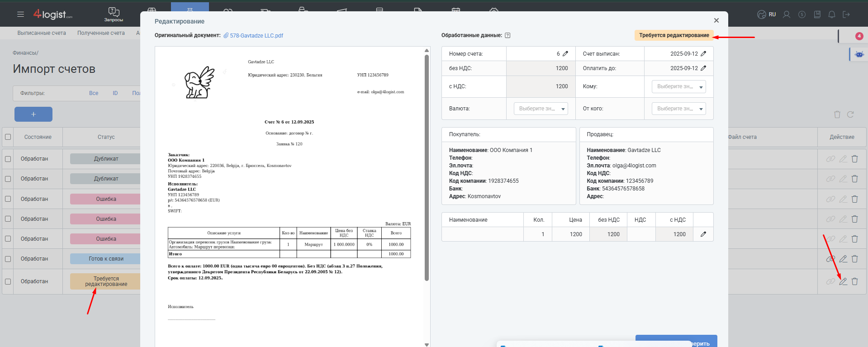The image size is (868, 347).
Task: Toggle the select-all checkbox in table header
Action: click(x=8, y=137)
